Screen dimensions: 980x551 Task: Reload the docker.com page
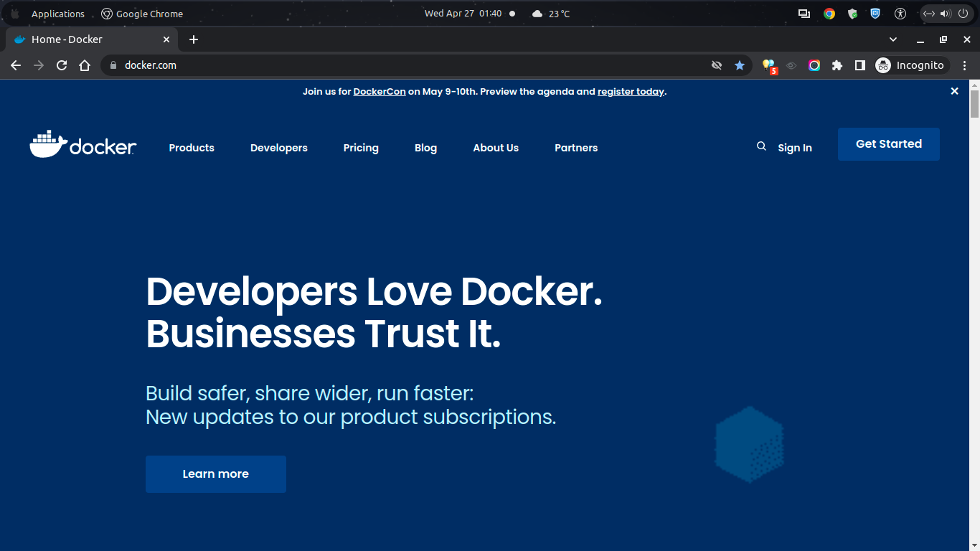pos(62,65)
